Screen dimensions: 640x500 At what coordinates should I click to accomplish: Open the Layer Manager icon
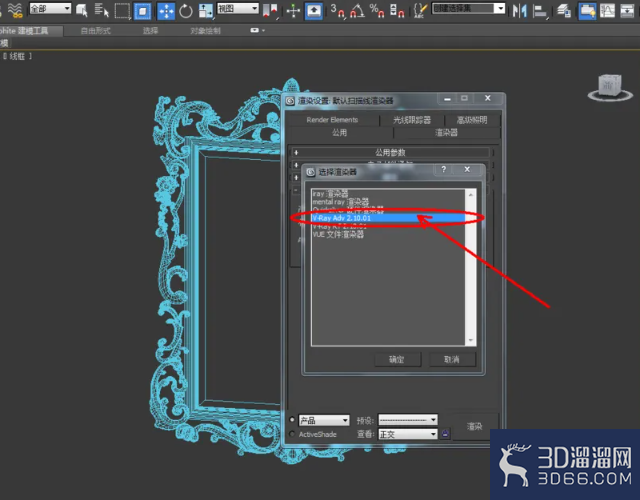(x=564, y=11)
